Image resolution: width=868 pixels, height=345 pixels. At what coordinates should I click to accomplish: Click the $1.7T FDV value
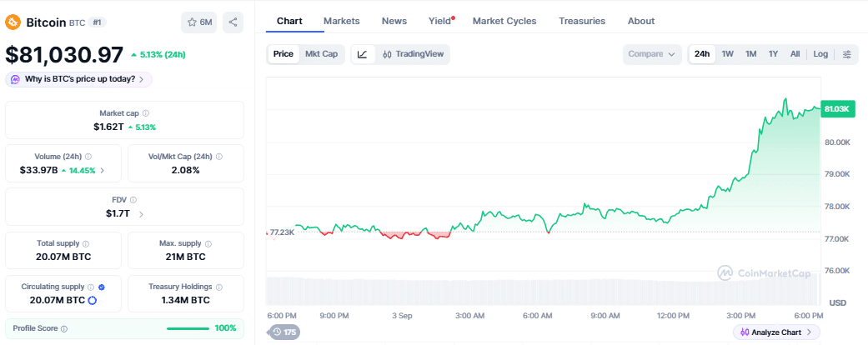tap(118, 214)
